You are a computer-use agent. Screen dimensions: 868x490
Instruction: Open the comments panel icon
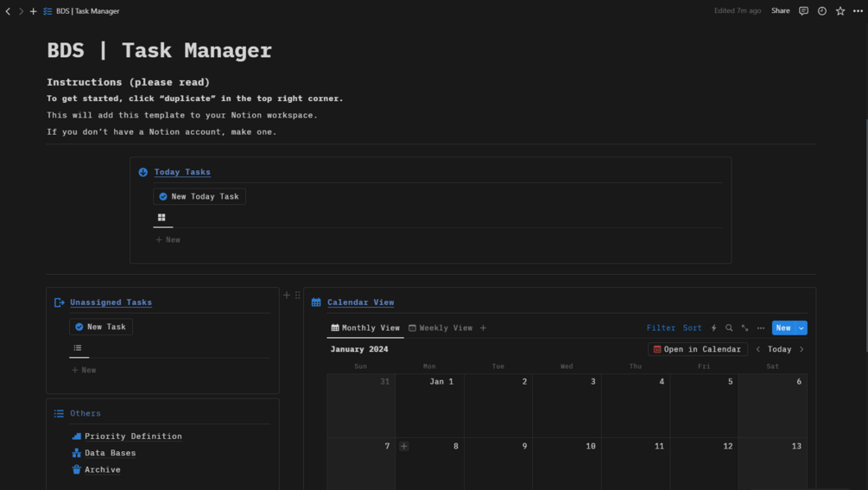tap(803, 11)
